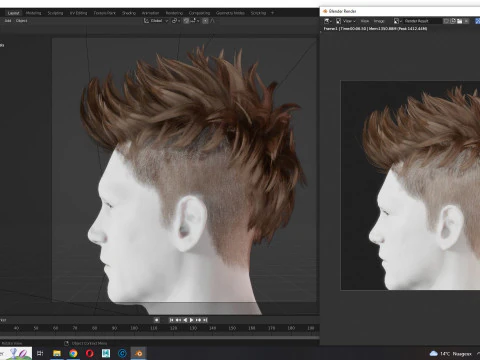
Task: Switch to the Layout workspace tab
Action: (14, 13)
